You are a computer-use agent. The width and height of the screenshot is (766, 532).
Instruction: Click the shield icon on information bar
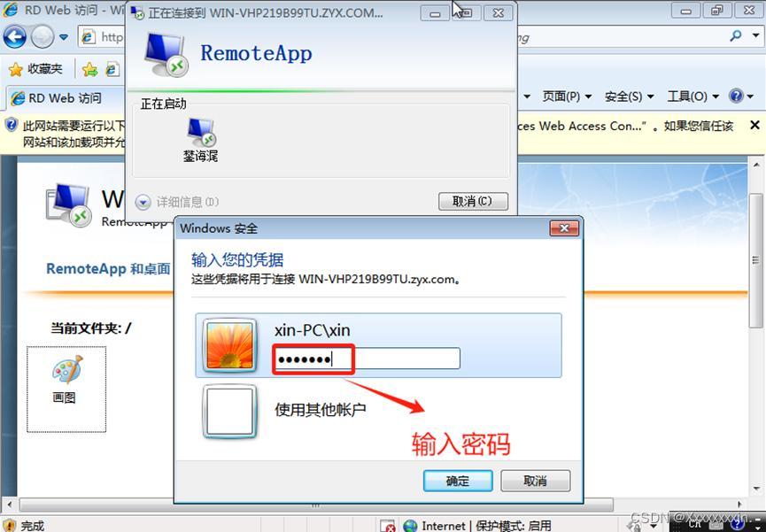coord(12,125)
